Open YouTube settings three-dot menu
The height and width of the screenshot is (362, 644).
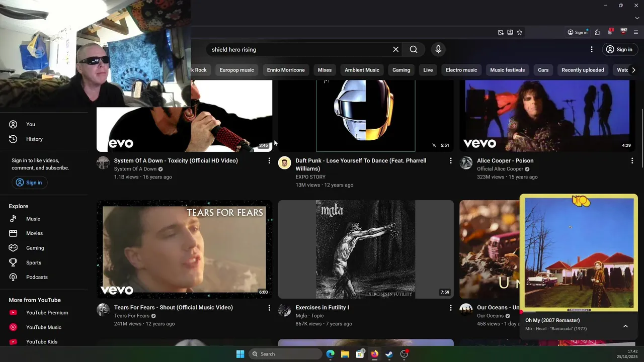[x=592, y=49]
